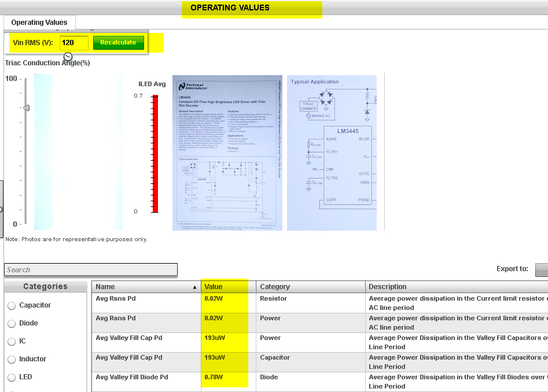Screen dimensions: 548x392
Task: Click inside the Vin RMS input field
Action: (x=73, y=42)
